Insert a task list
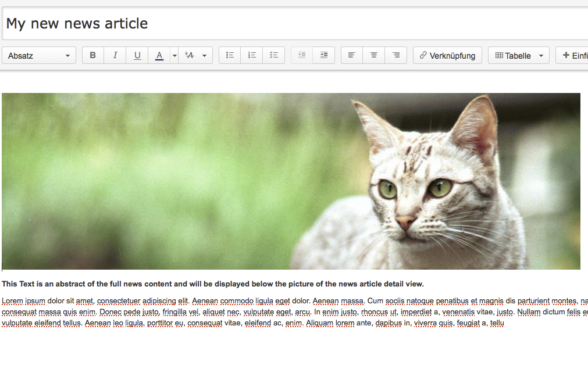 pyautogui.click(x=274, y=56)
